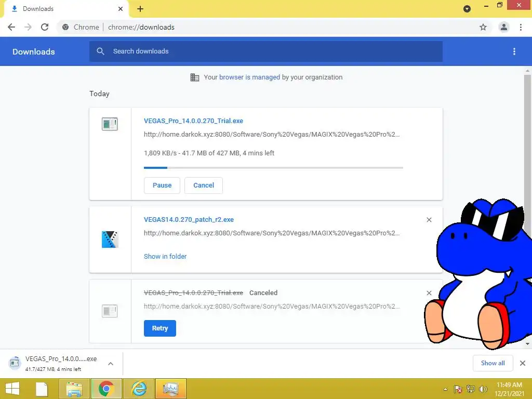The height and width of the screenshot is (399, 532).
Task: Click the Downloads page heading
Action: [x=34, y=51]
